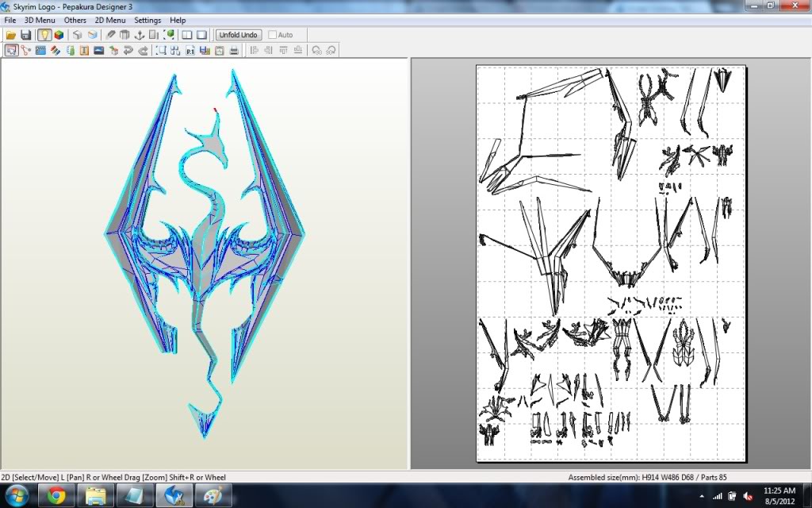Toggle the colored cube texture display button
The height and width of the screenshot is (508, 812).
click(59, 35)
